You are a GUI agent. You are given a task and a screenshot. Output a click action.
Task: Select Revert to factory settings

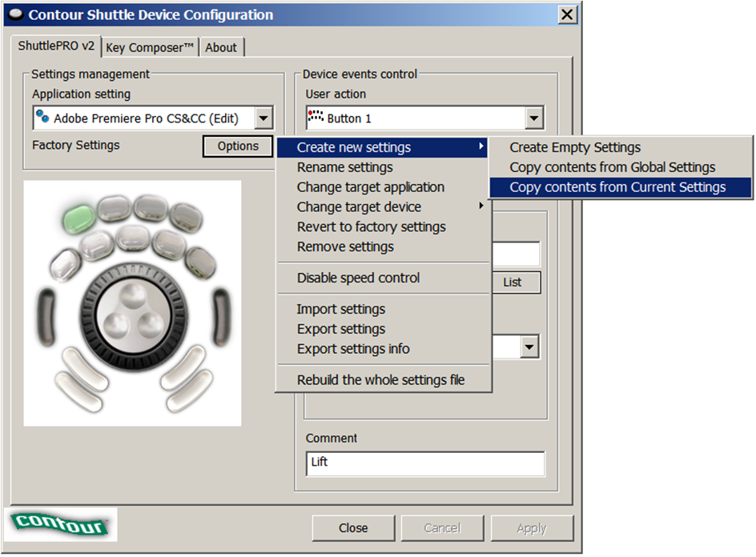pyautogui.click(x=371, y=226)
